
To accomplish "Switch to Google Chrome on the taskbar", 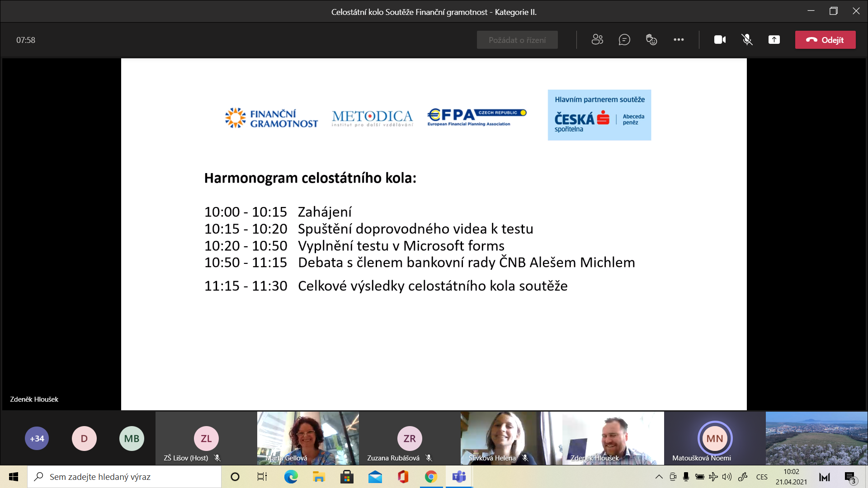I will click(x=431, y=477).
